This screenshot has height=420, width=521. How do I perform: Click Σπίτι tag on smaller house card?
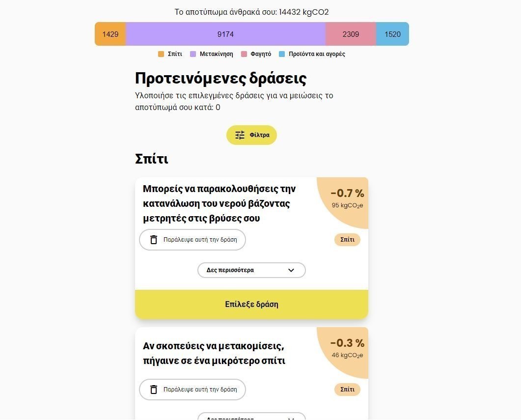347,390
